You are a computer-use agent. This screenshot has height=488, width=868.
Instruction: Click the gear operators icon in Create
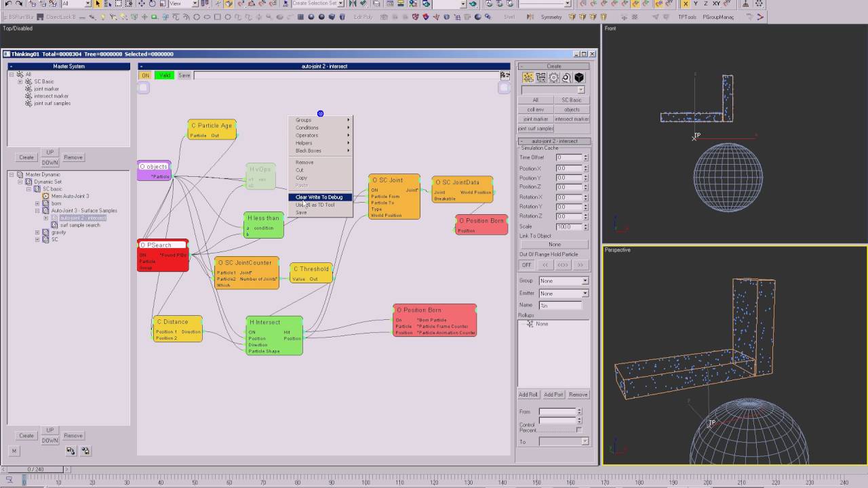553,78
